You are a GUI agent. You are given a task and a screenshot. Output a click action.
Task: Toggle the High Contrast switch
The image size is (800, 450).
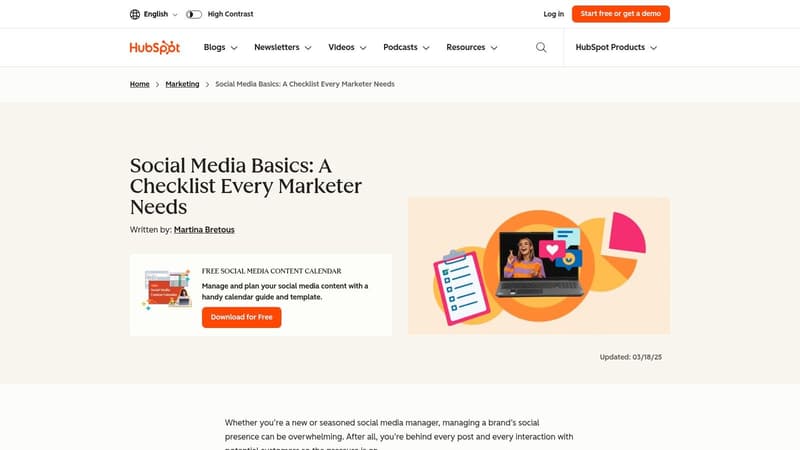pos(194,14)
